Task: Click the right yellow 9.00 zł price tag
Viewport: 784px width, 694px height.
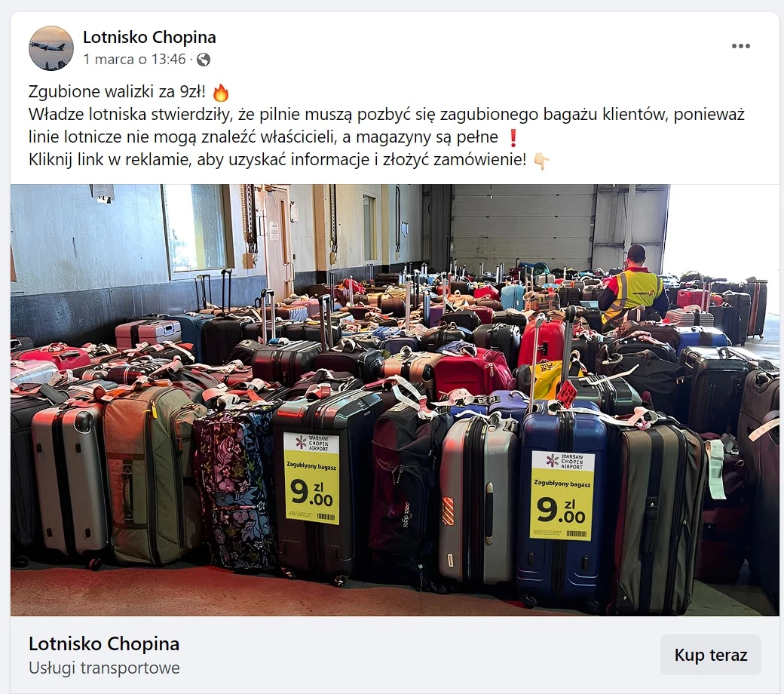Action: click(x=562, y=496)
